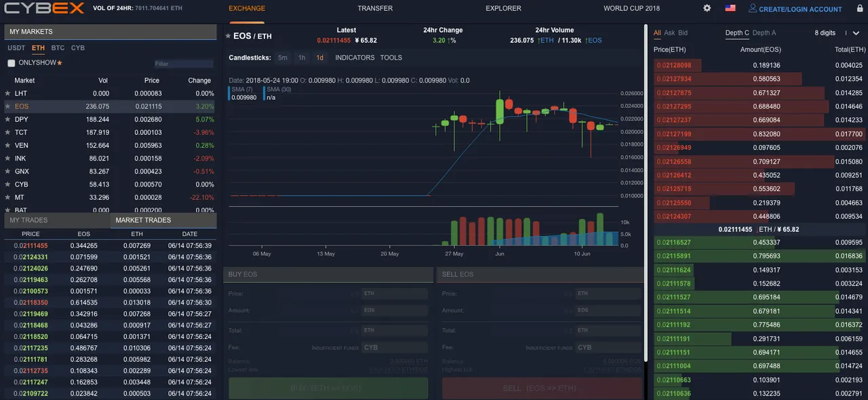Switch to Depth A view
The width and height of the screenshot is (868, 400).
click(x=764, y=33)
